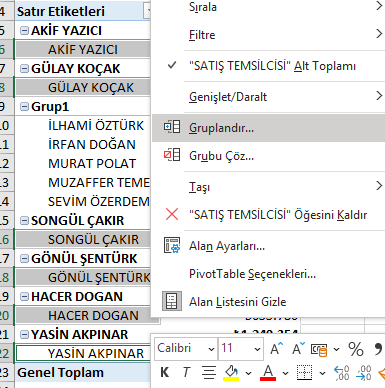Choose Grubu Çöz... menu entry
The height and width of the screenshot is (388, 385).
(269, 155)
